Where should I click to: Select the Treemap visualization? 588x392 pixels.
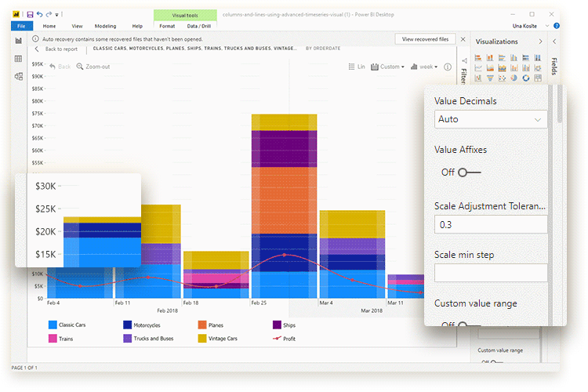point(538,78)
